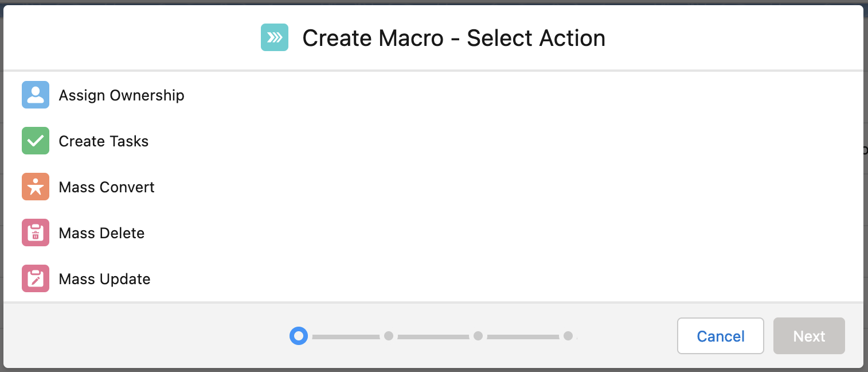The height and width of the screenshot is (372, 868).
Task: Click the greyed-out Next button
Action: click(809, 336)
